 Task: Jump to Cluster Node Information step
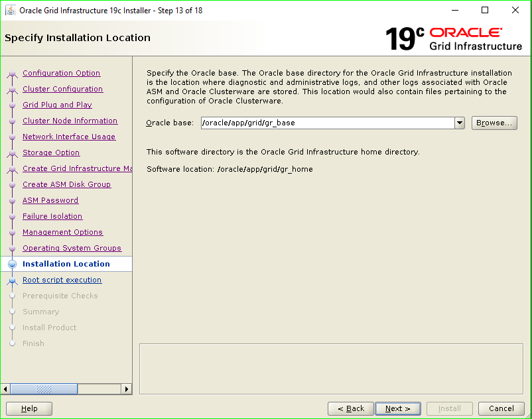tap(70, 121)
